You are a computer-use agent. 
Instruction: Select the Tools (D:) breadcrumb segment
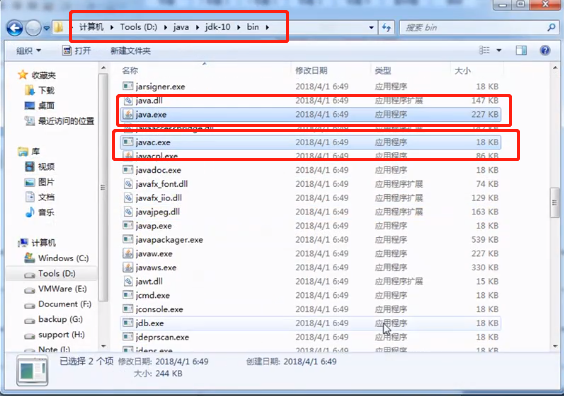click(138, 27)
